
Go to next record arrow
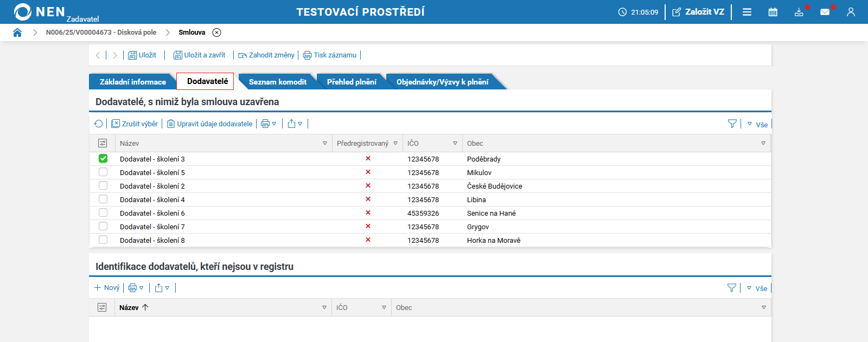pos(114,55)
